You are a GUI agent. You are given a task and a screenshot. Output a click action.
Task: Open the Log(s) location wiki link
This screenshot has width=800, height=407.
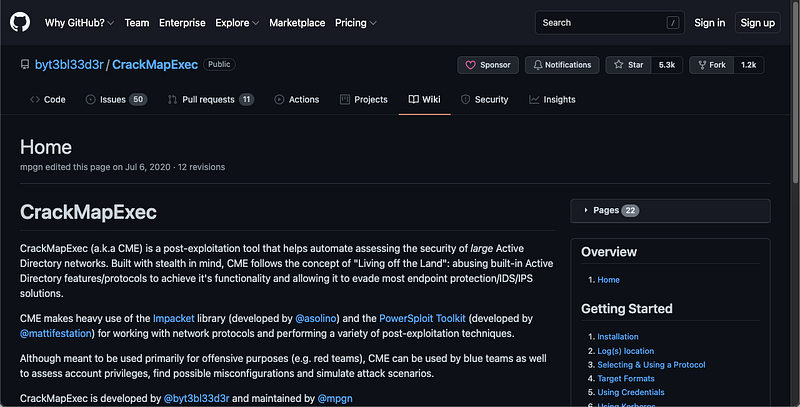pyautogui.click(x=626, y=351)
